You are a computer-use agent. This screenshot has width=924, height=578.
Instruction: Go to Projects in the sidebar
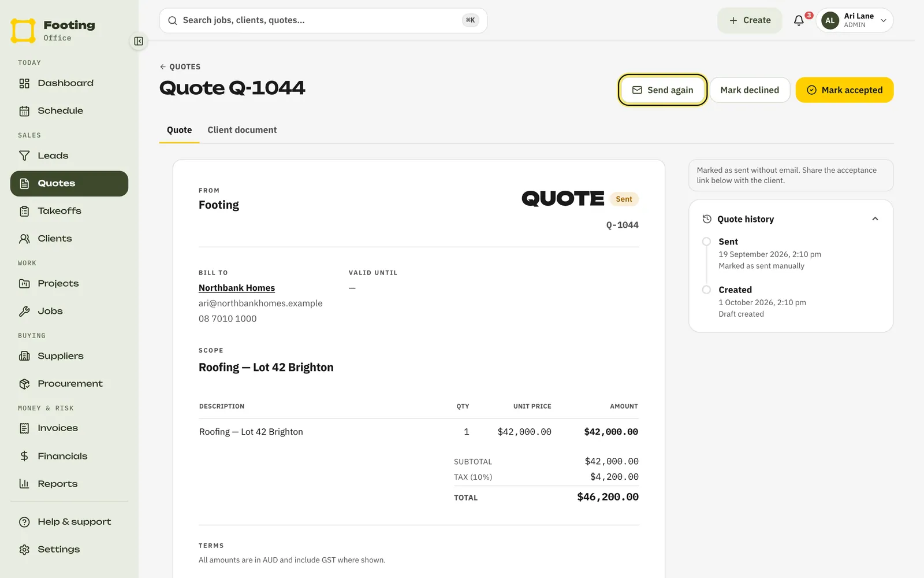69,283
